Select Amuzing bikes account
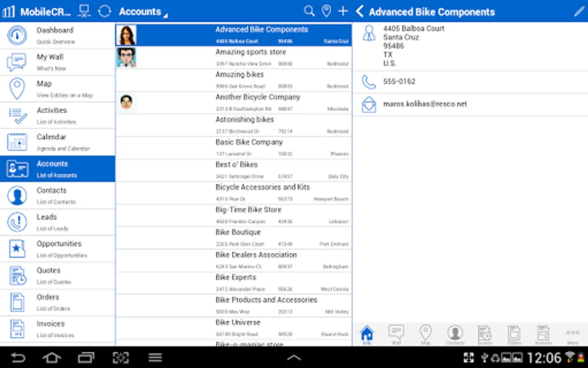Image resolution: width=588 pixels, height=368 pixels. click(x=234, y=80)
